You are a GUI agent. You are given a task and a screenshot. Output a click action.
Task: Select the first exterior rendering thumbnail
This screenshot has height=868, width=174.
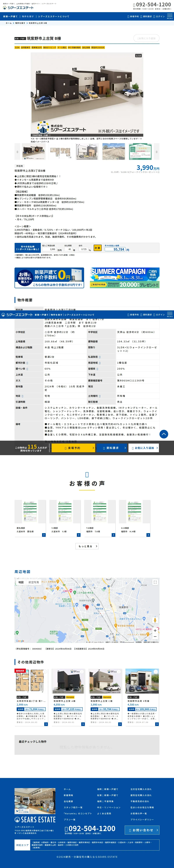coord(33,152)
